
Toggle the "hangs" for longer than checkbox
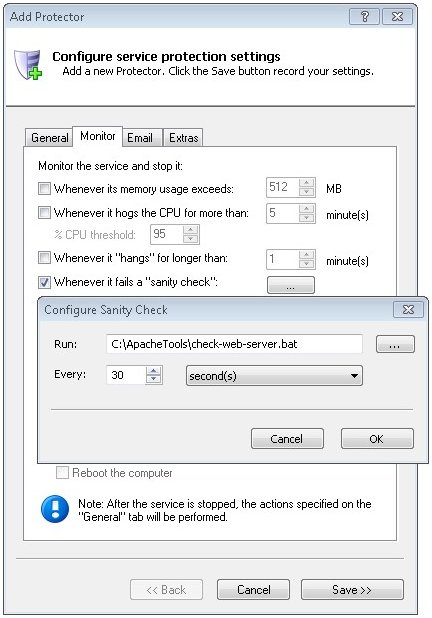coord(44,258)
